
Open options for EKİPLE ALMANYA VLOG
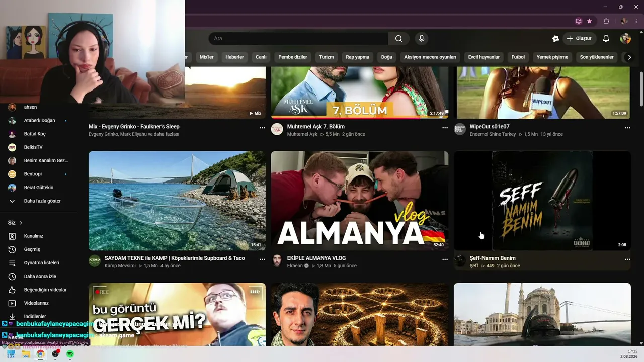445,259
